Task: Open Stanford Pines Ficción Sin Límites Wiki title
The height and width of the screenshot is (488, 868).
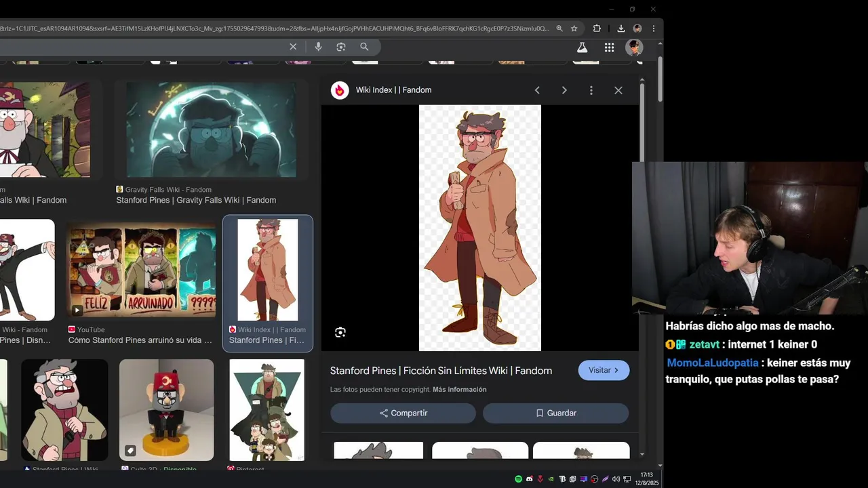Action: point(441,371)
